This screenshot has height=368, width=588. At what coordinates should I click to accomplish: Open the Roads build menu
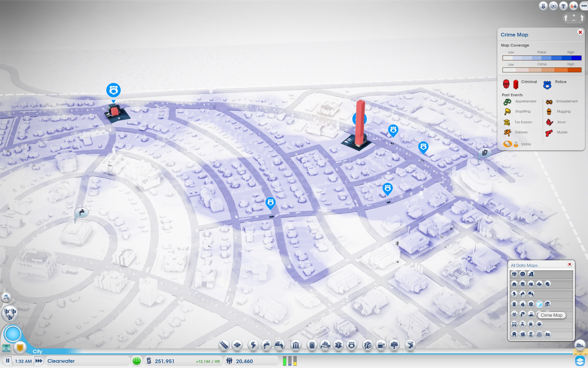click(x=224, y=345)
